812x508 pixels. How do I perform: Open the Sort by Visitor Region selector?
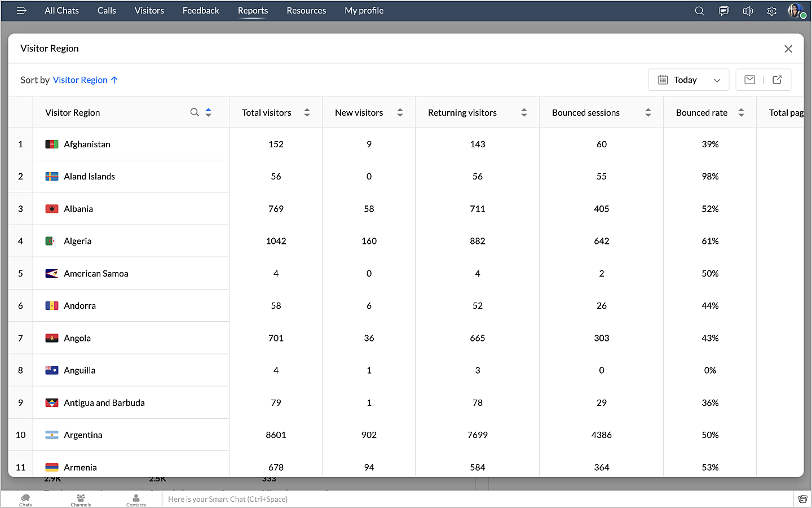(85, 80)
